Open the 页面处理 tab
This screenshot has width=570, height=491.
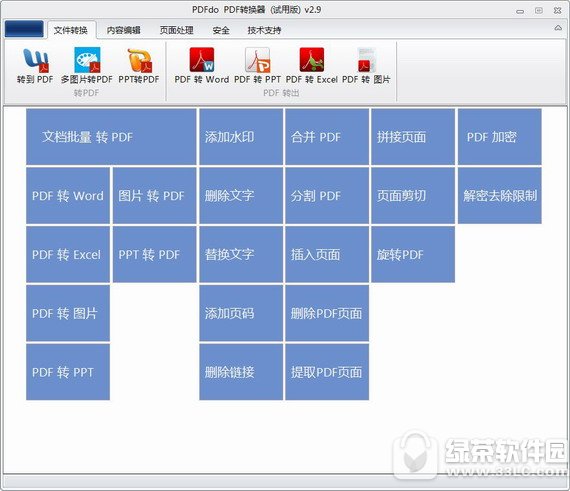[x=176, y=30]
